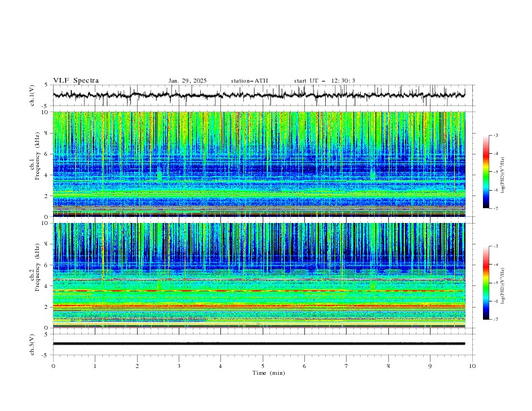Click the time axis tick label "9"
Viewport: 532px width, 411px height.
430,366
